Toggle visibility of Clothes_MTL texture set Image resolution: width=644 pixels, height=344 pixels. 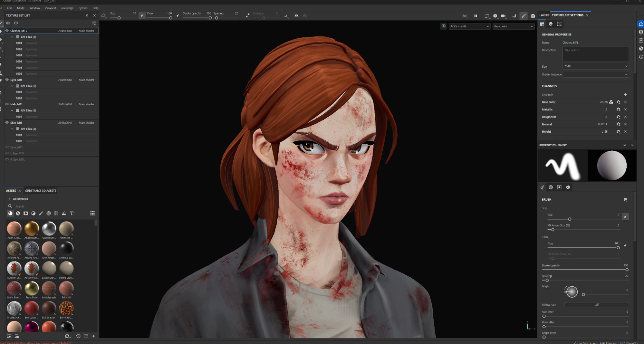(x=7, y=31)
